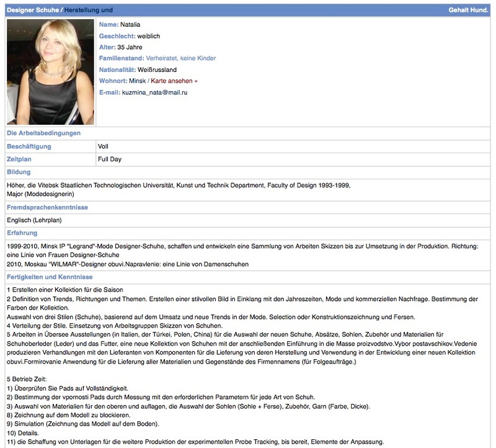Click the 'Erfahrung' section heading
The image size is (496, 448).
click(22, 233)
